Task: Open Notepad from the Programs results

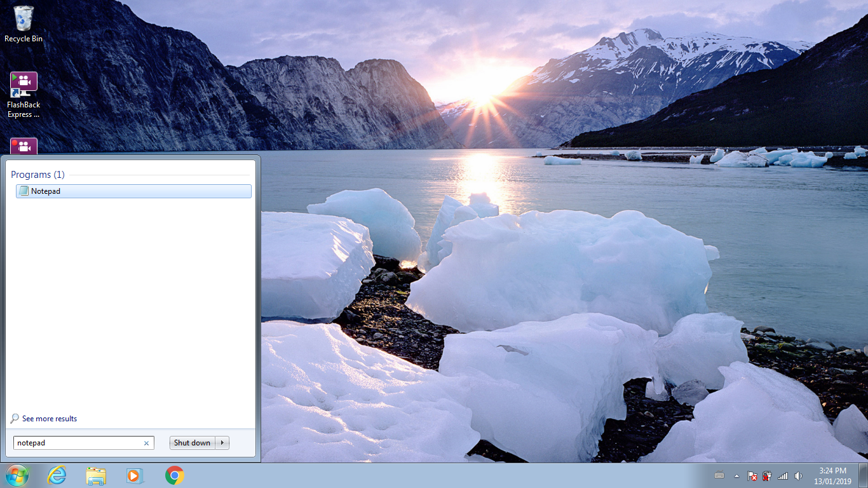Action: click(x=133, y=191)
